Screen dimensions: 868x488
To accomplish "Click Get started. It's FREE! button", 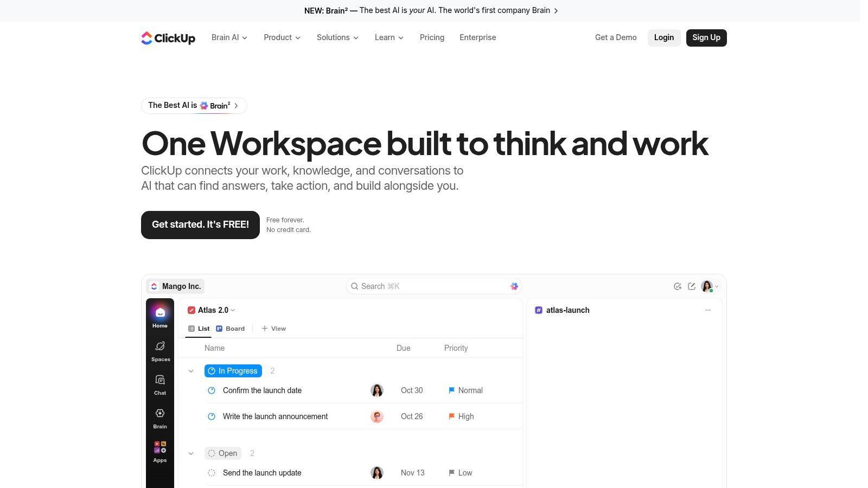I will coord(200,224).
